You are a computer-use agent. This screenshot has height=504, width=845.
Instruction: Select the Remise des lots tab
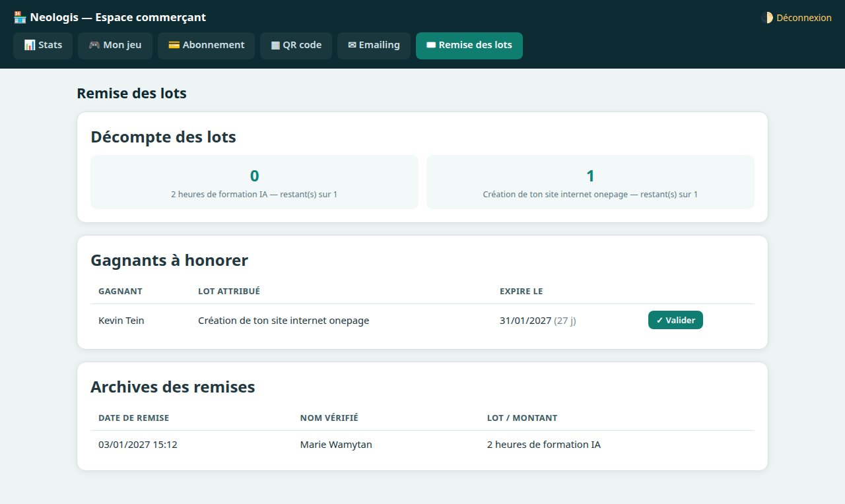tap(469, 46)
